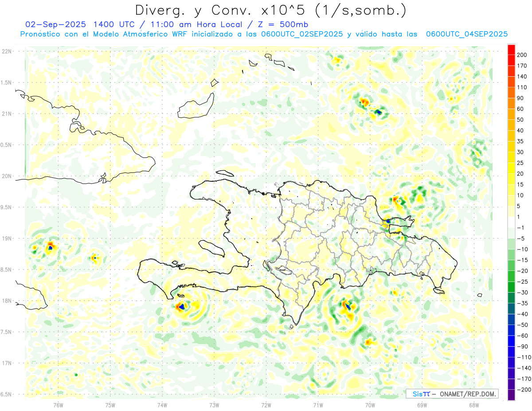Click the '110' positive colorbar value
The height and width of the screenshot is (411, 532).
523,87
